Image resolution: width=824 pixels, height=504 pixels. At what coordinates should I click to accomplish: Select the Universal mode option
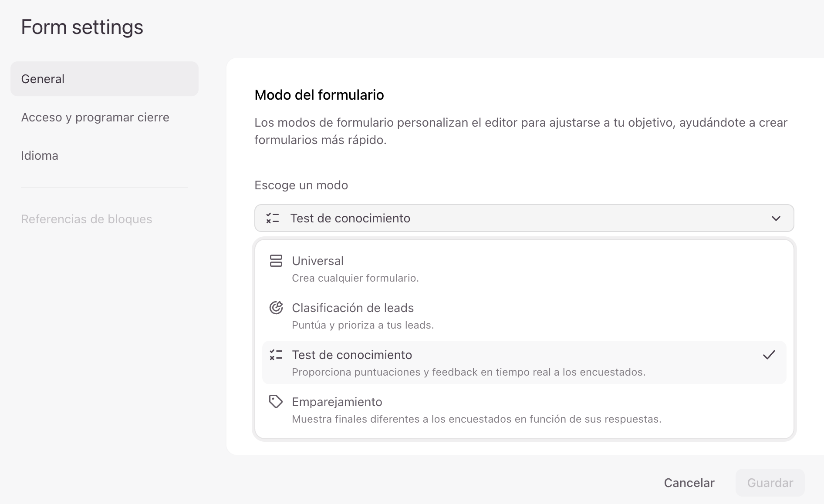[524, 269]
